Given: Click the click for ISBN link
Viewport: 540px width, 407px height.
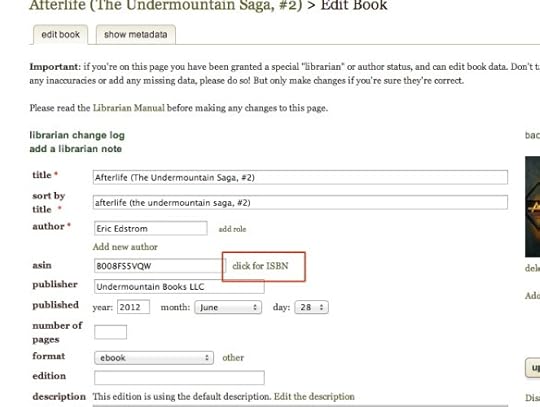Looking at the screenshot, I should 260,266.
